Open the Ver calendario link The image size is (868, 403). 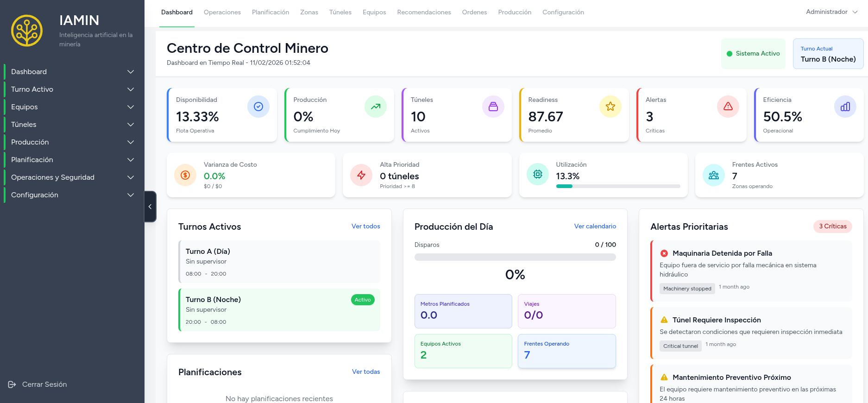[595, 227]
